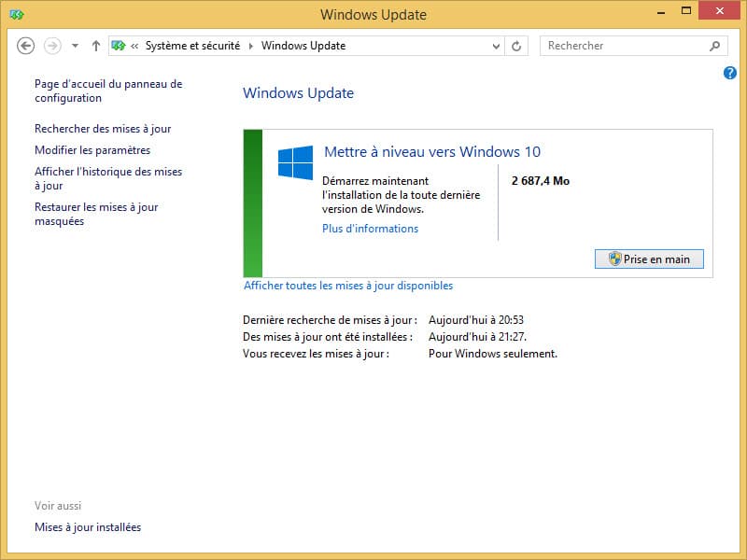Image resolution: width=747 pixels, height=560 pixels.
Task: Minimize the Windows Update window
Action: [x=661, y=12]
